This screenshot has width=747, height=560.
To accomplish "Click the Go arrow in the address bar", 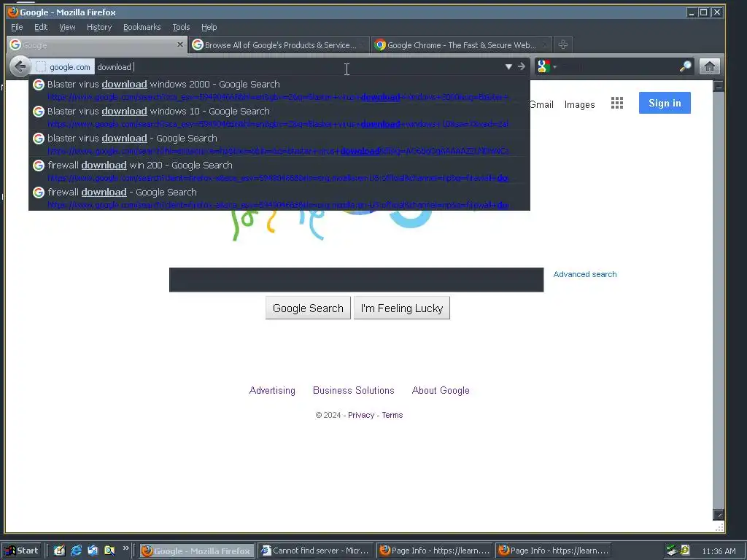I will pos(522,66).
